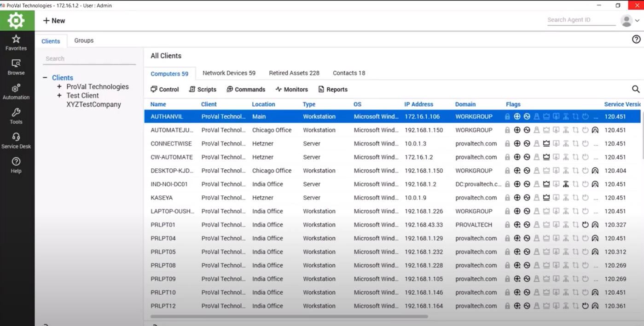The width and height of the screenshot is (644, 326).
Task: Open the user account dropdown arrow
Action: 637,21
